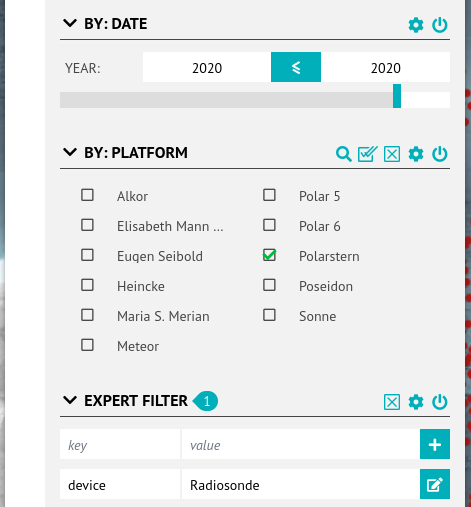The image size is (471, 507).
Task: Check the Polar 5 platform checkbox
Action: (x=269, y=195)
